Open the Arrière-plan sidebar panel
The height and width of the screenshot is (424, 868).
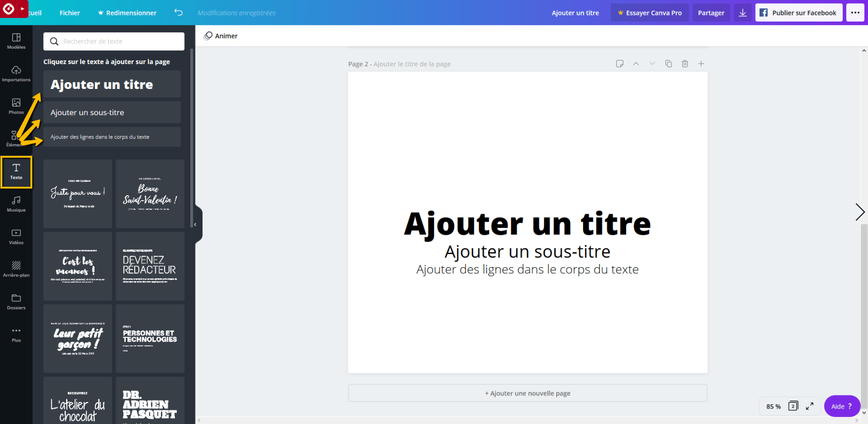[x=16, y=269]
